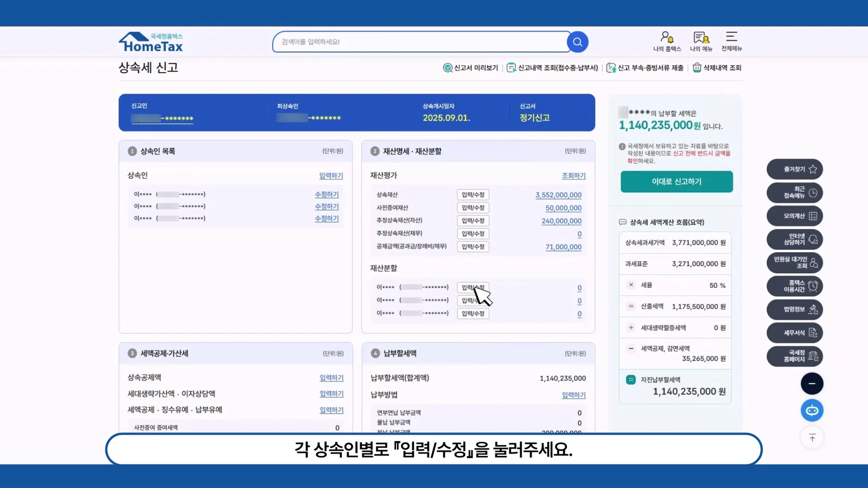868x488 pixels.
Task: Click 입력하기 for 세대생략가산액 · 이자상당액
Action: (x=331, y=394)
